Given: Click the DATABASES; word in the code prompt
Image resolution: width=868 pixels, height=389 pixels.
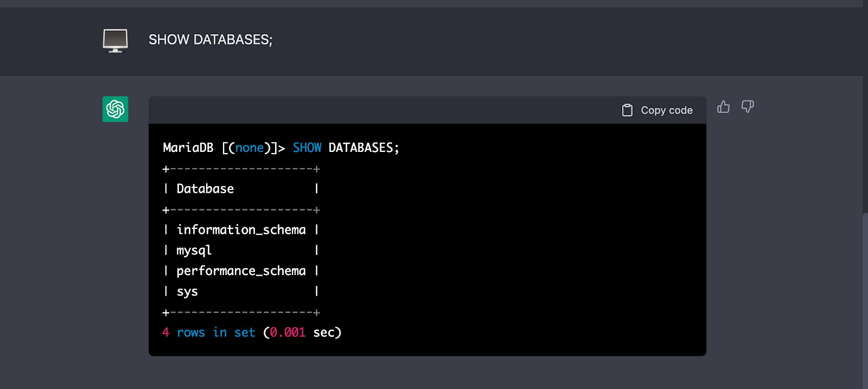Looking at the screenshot, I should pos(364,148).
